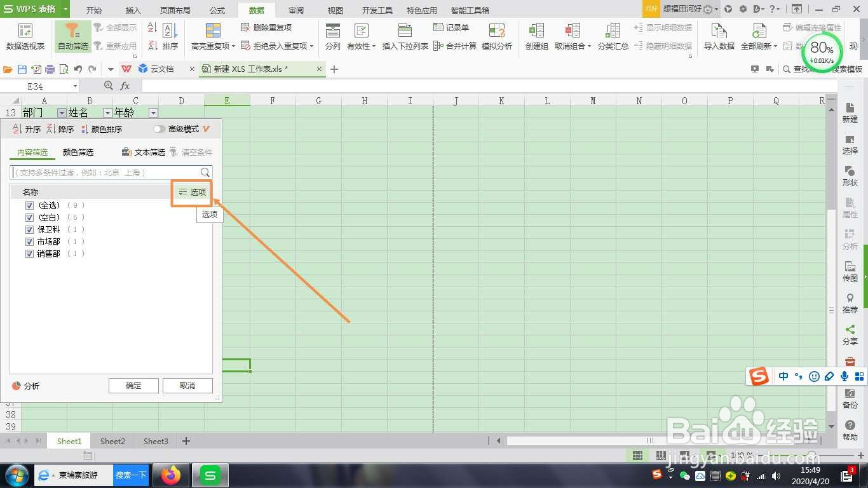Open the 年龄 column filter dropdown

point(153,112)
